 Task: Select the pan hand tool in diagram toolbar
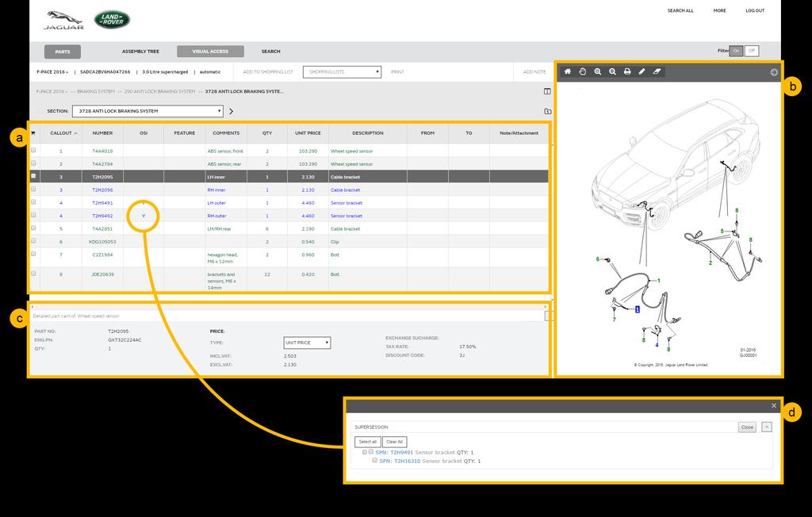click(583, 71)
